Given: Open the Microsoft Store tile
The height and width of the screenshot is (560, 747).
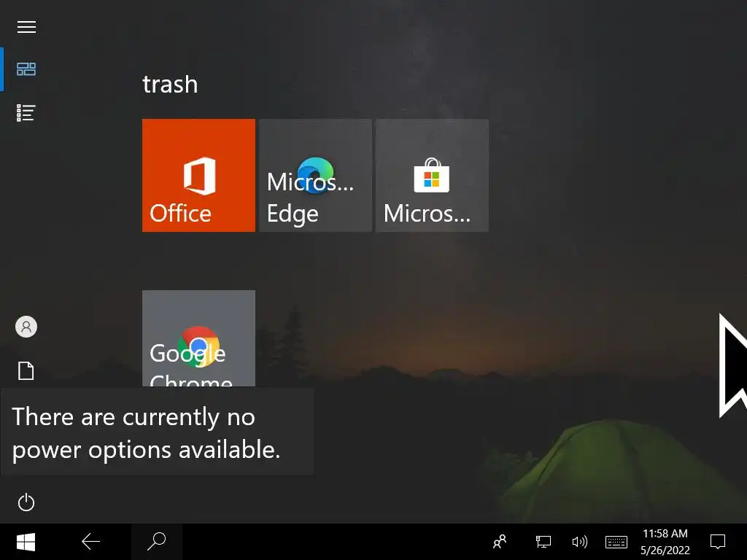Looking at the screenshot, I should [x=432, y=175].
